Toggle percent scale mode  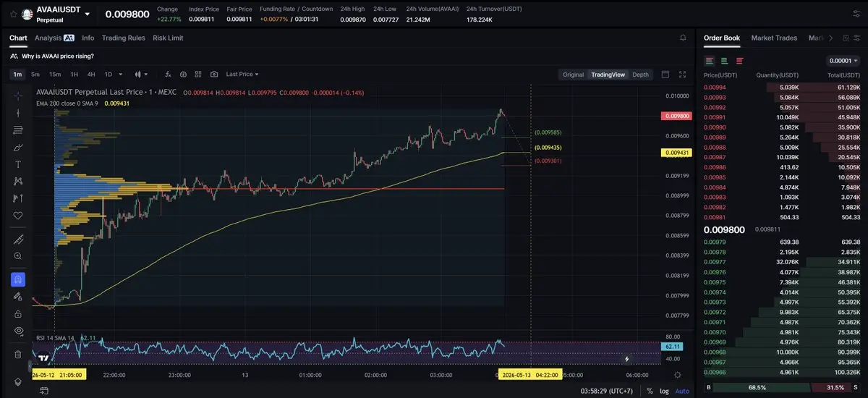click(x=650, y=391)
